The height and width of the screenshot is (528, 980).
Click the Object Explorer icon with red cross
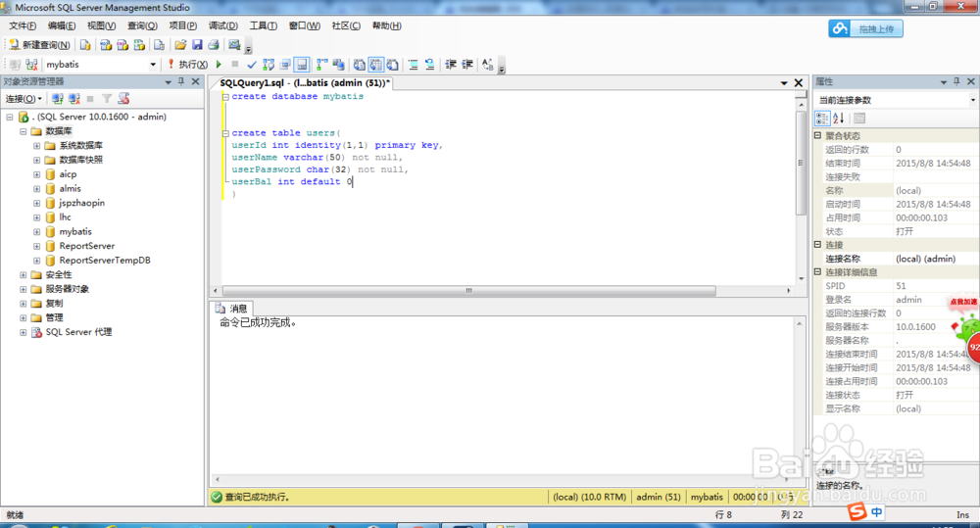click(x=123, y=99)
